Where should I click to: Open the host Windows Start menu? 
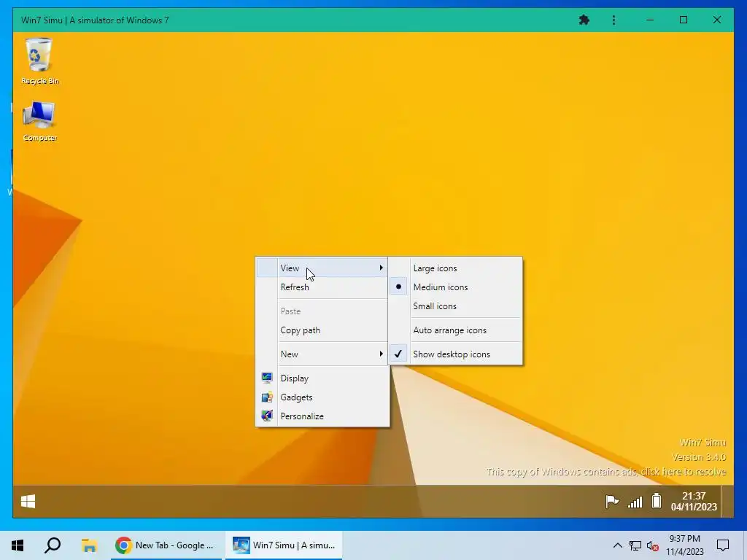pos(18,545)
